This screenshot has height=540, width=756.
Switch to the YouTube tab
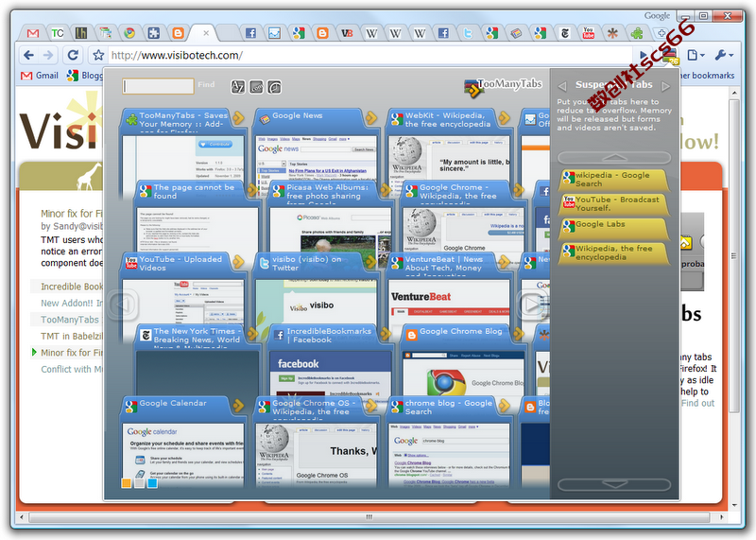(588, 33)
